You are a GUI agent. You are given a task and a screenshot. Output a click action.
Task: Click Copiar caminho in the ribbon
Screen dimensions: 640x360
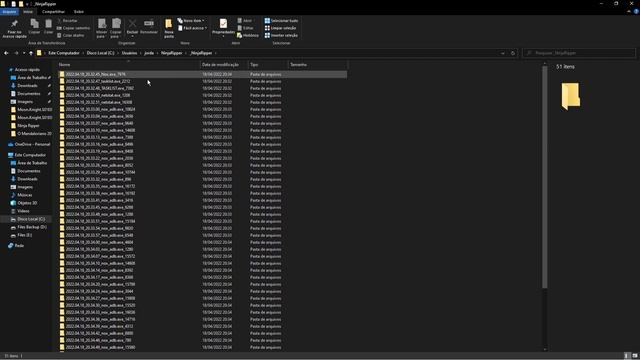pyautogui.click(x=73, y=28)
